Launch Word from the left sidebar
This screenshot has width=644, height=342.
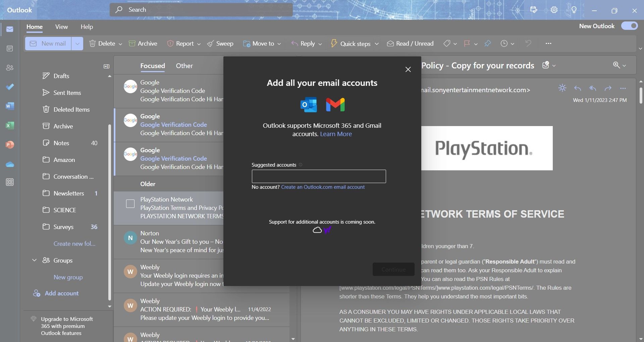pos(10,106)
